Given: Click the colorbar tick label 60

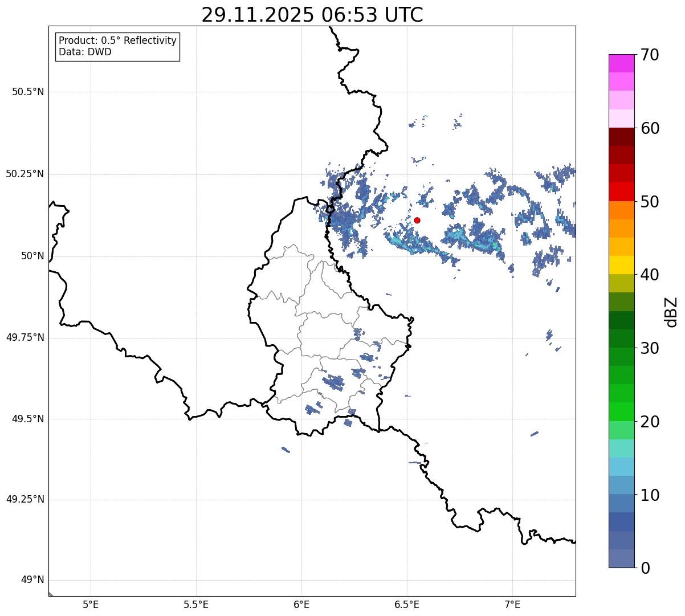Looking at the screenshot, I should (650, 128).
